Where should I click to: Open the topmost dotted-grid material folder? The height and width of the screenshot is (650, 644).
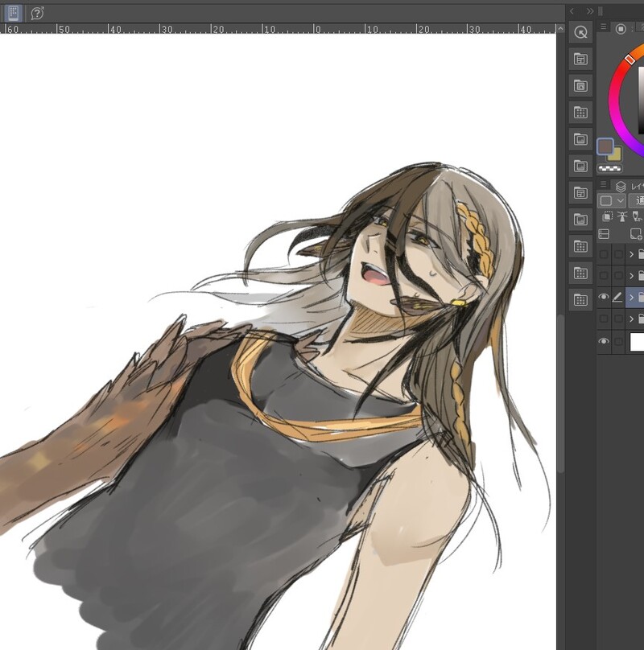point(580,113)
